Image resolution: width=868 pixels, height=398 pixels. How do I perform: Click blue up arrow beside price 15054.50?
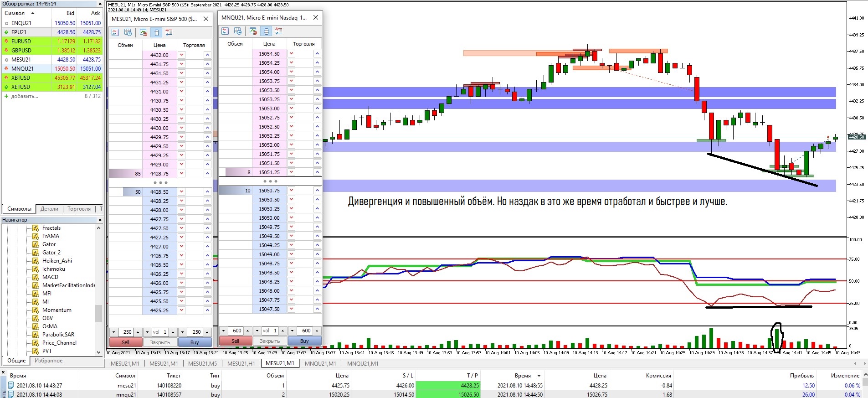317,54
